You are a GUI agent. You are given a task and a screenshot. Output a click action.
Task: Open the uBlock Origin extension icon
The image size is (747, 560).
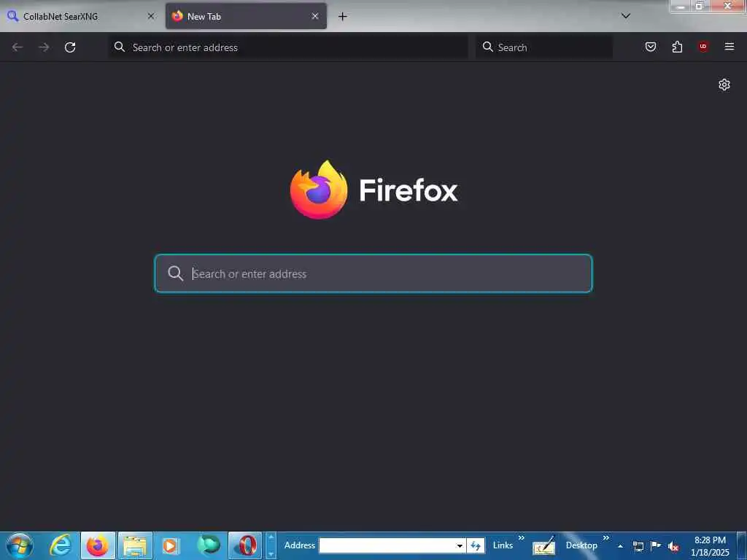coord(703,47)
